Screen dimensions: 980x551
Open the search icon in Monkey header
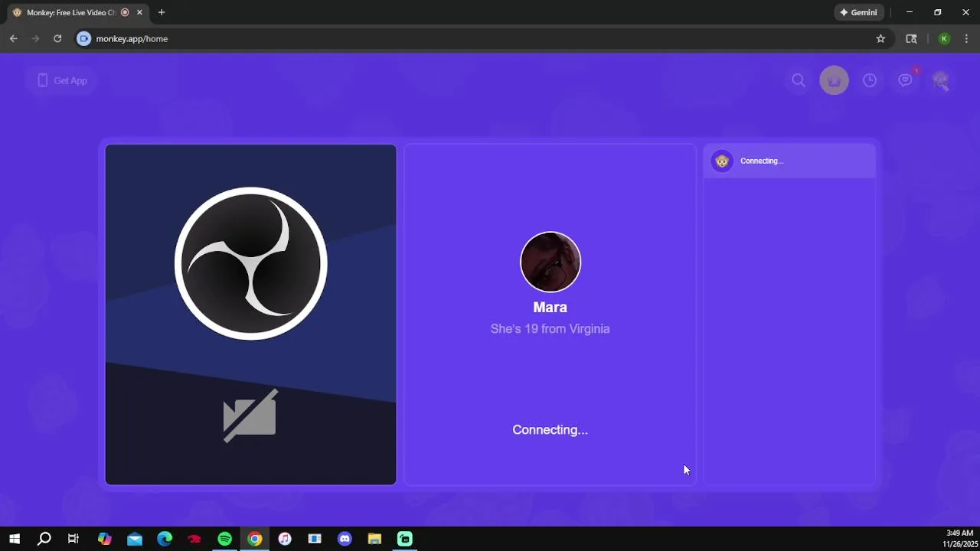coord(799,80)
